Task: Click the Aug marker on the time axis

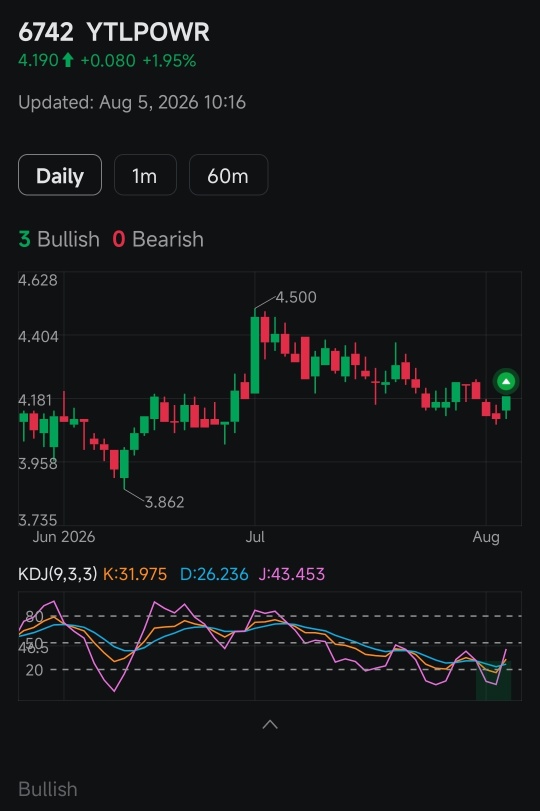Action: tap(486, 537)
